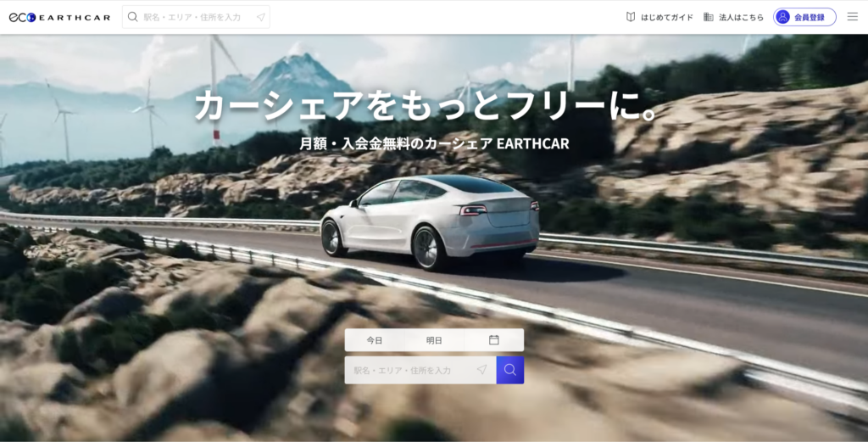Screen dimensions: 868x442
Task: Use the current location arrow in the header search
Action: 260,17
